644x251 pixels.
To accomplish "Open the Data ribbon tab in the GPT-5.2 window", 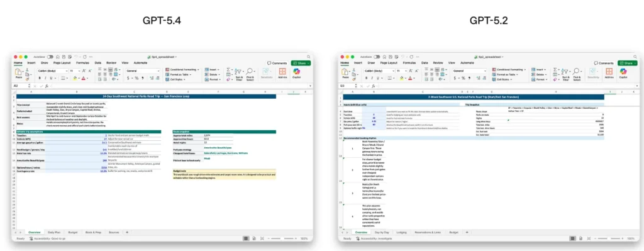I will 425,63.
